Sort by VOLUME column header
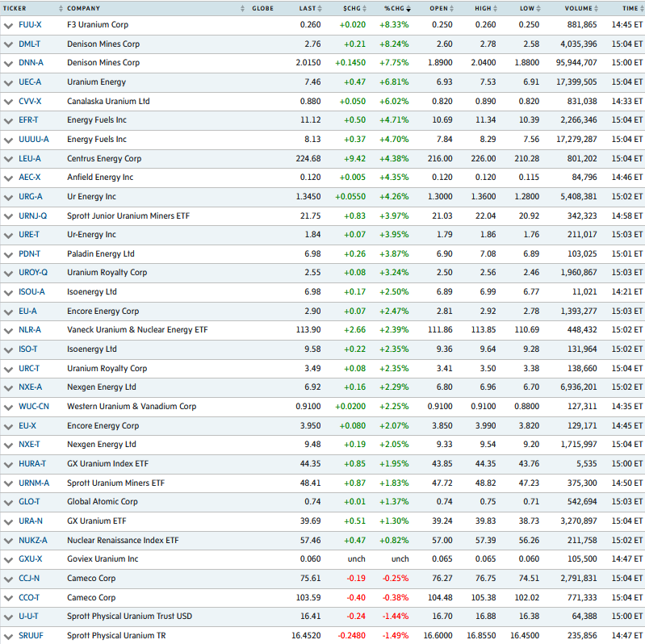Image resolution: width=645 pixels, height=644 pixels. tap(581, 8)
